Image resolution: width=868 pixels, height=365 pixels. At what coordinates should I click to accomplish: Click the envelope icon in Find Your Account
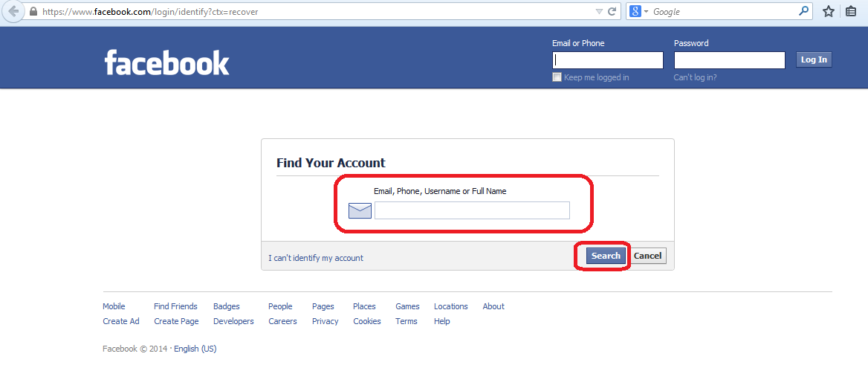(x=360, y=210)
